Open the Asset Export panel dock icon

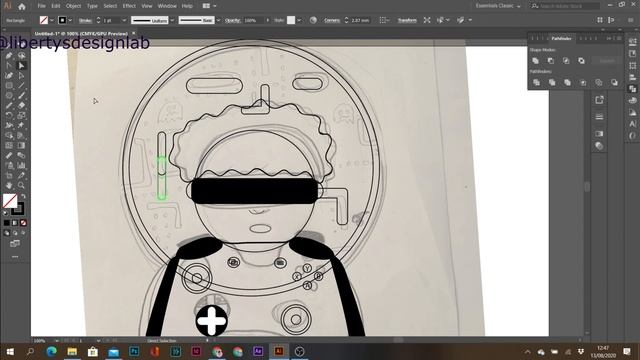click(x=599, y=100)
